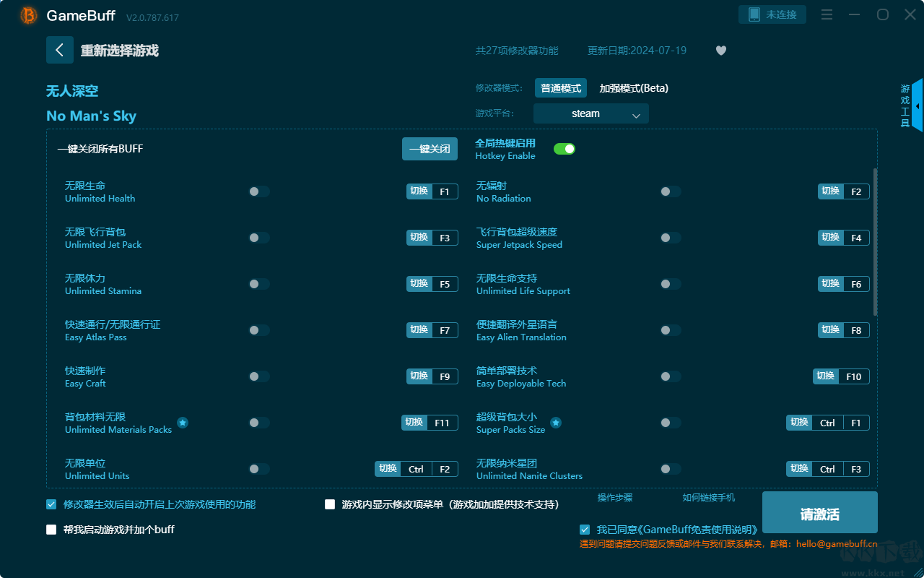This screenshot has width=924, height=578.
Task: Click the F2 hotkey switch for No Radiation
Action: pos(844,191)
